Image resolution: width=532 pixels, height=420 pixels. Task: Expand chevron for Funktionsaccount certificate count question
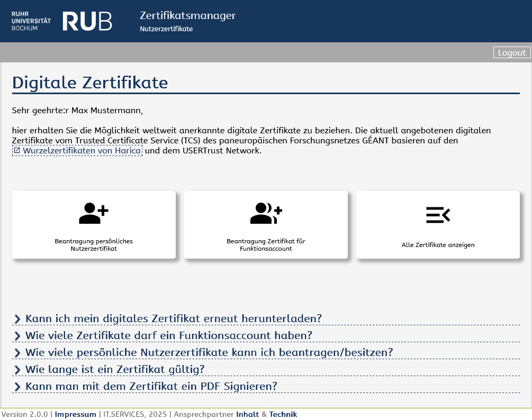click(17, 336)
